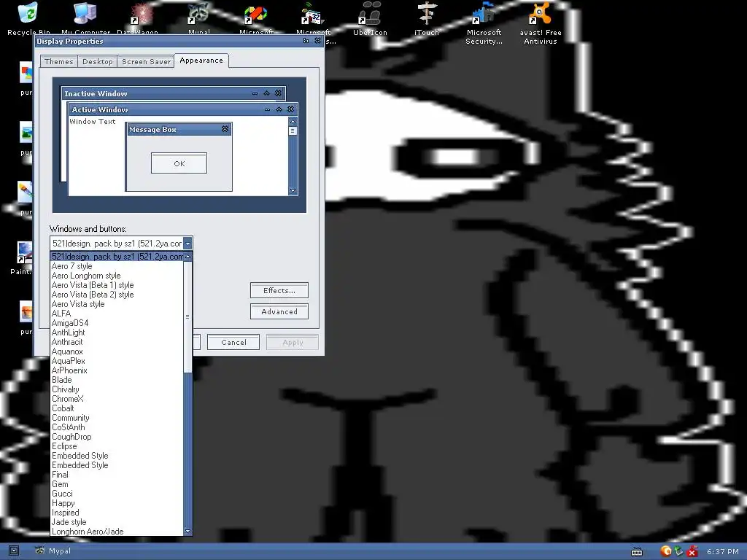The image size is (747, 560).
Task: Click the orange avast tray icon
Action: click(665, 551)
